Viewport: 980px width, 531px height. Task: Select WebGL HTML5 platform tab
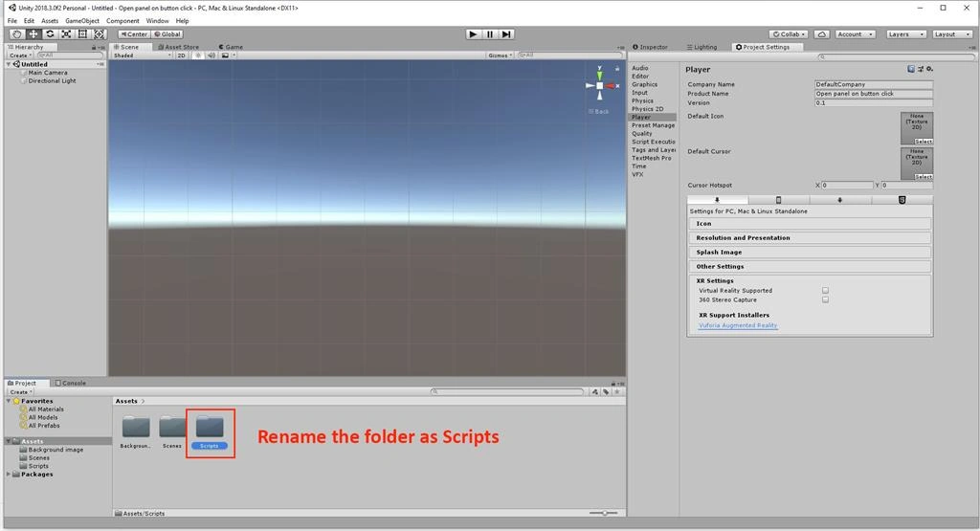pyautogui.click(x=902, y=200)
